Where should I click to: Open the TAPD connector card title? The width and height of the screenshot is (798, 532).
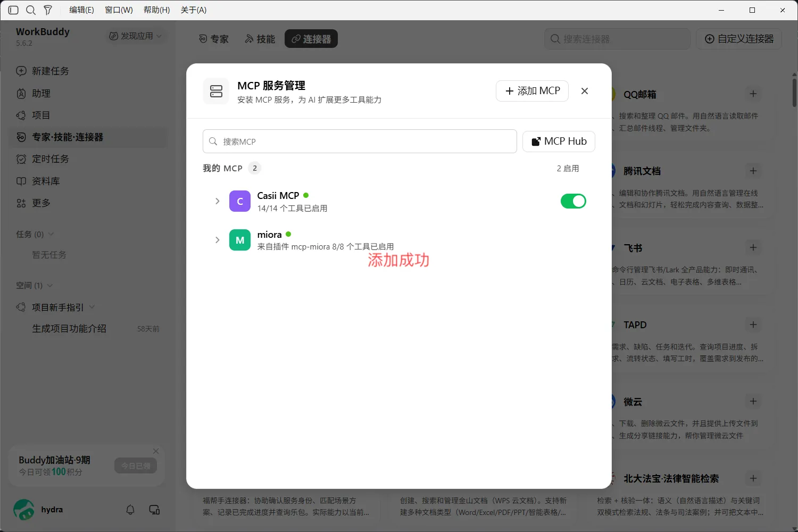click(x=635, y=325)
